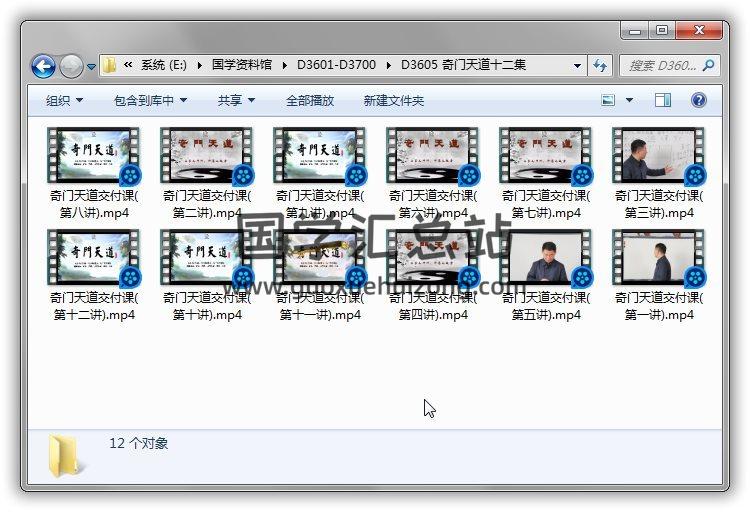Select video 奇门天道交付课(第八讲).mp4 thumbnail

[x=94, y=156]
